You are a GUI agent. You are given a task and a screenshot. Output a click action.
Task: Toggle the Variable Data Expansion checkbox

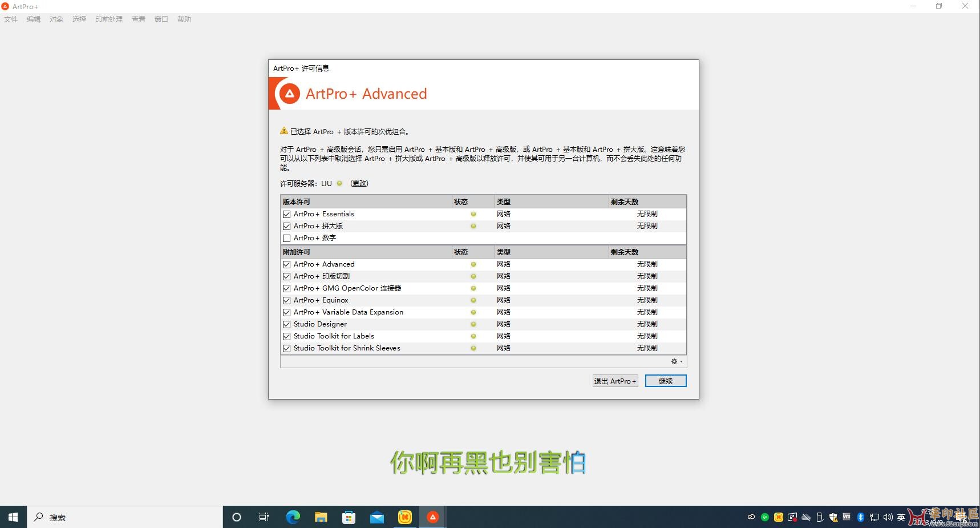point(287,312)
